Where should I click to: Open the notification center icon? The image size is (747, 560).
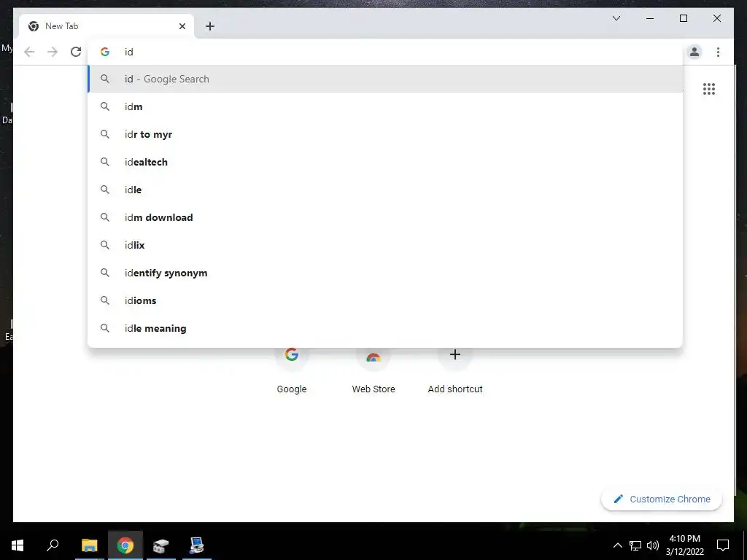[x=723, y=545]
